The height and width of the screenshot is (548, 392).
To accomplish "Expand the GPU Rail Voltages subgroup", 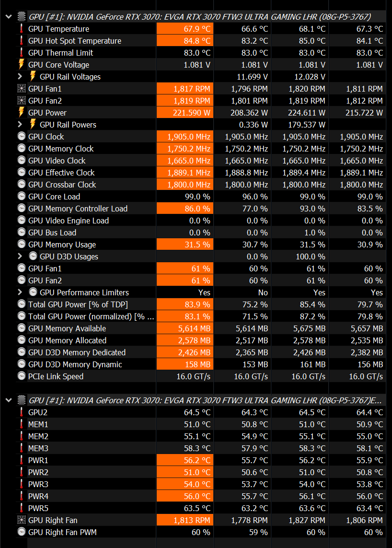I will pyautogui.click(x=20, y=77).
